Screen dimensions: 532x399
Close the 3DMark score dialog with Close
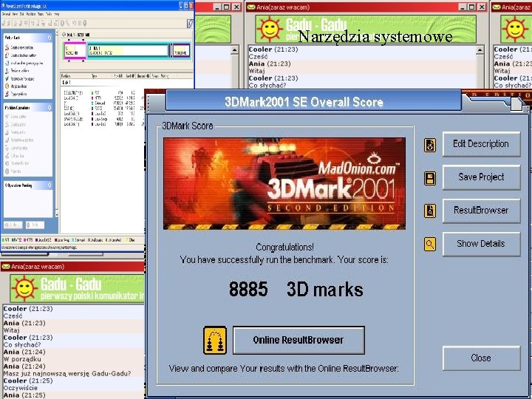coord(481,358)
